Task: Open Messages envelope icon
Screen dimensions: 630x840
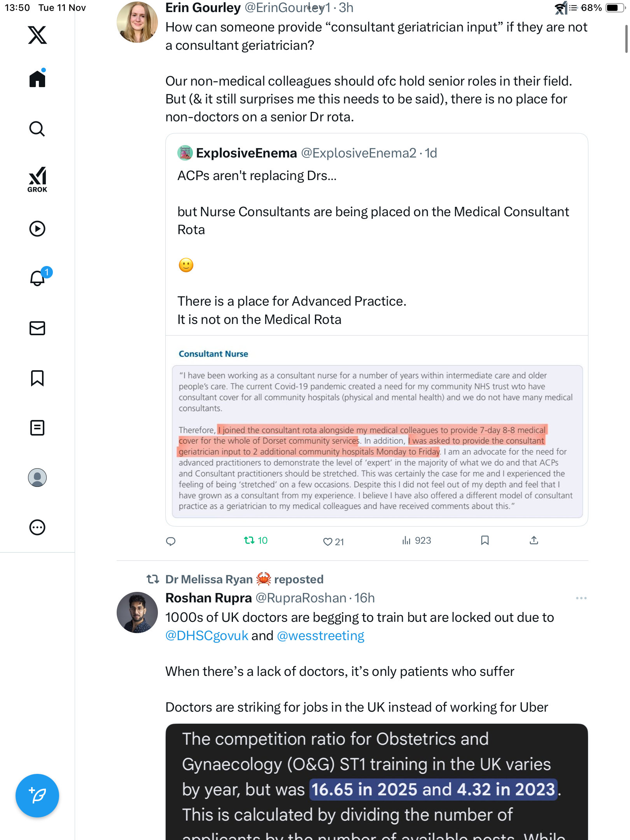Action: pos(37,328)
